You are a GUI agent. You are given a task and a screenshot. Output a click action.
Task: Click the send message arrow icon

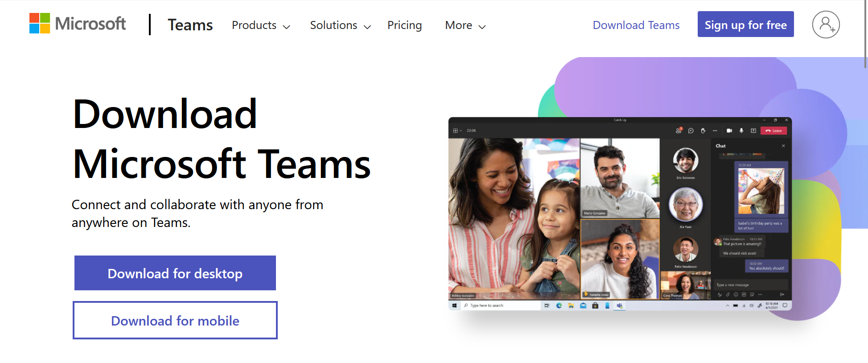[x=782, y=294]
